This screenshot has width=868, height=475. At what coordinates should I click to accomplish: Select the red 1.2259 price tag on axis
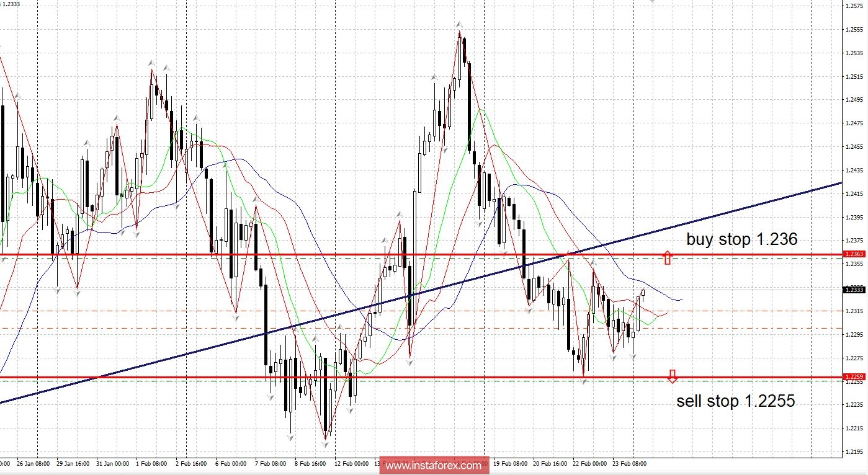[x=855, y=376]
